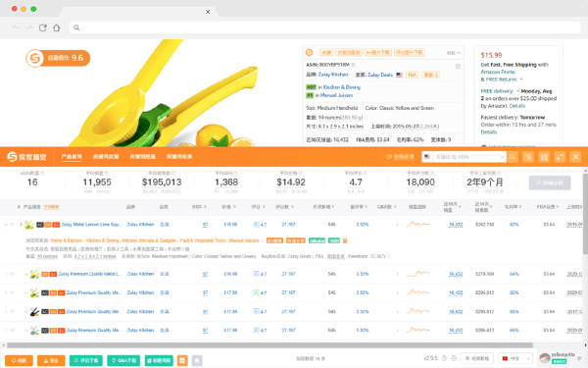This screenshot has width=588, height=368.
Task: Toggle the heart favorite on the second product row
Action: click(x=13, y=274)
